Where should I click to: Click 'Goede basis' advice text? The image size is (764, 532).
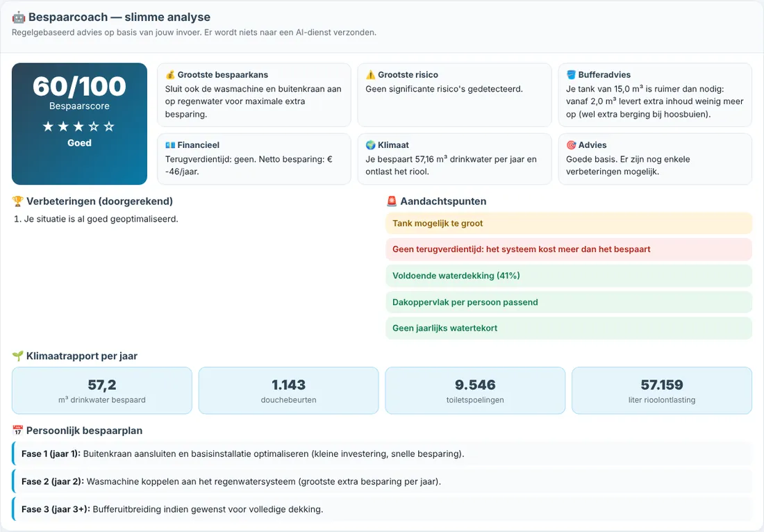[628, 165]
